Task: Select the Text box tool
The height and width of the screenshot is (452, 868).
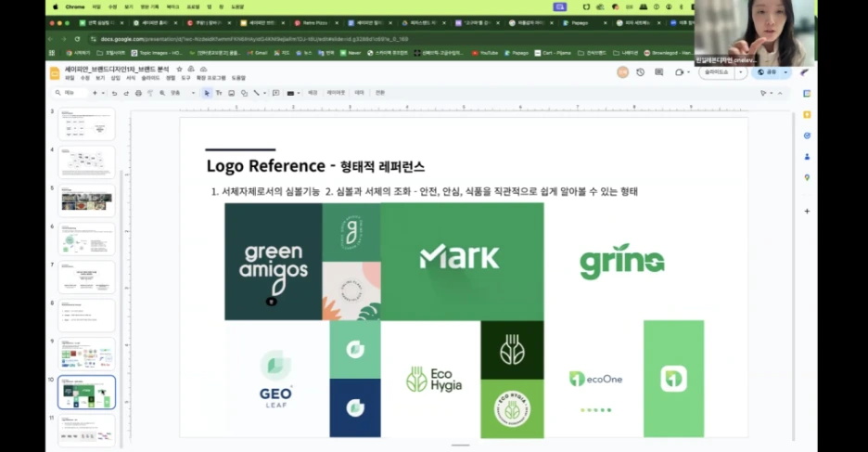Action: [x=219, y=93]
